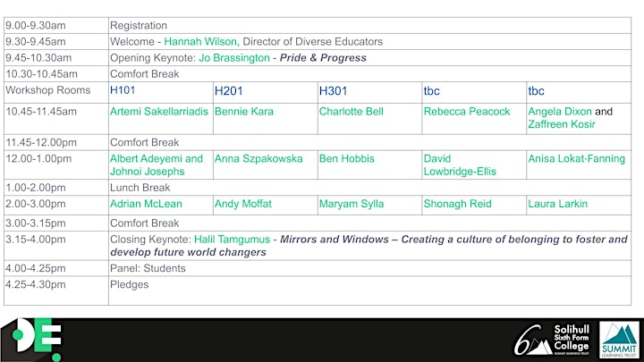Select Anna Szpakowska workshop link
The height and width of the screenshot is (362, 644).
point(258,159)
